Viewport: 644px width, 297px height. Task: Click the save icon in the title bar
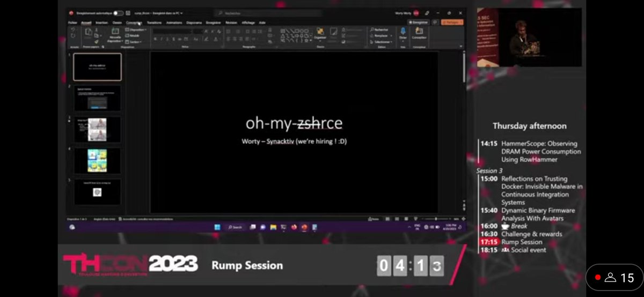(x=128, y=13)
